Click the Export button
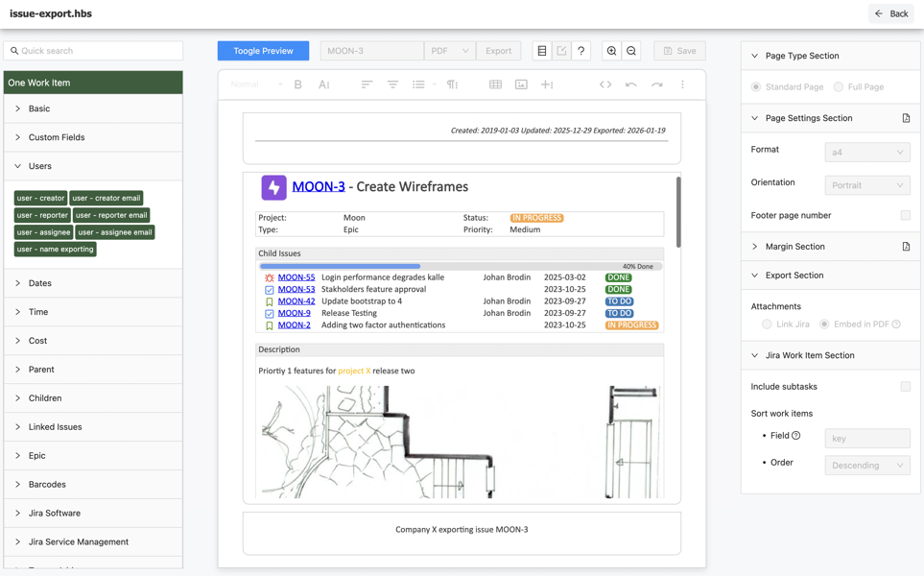 [x=499, y=51]
